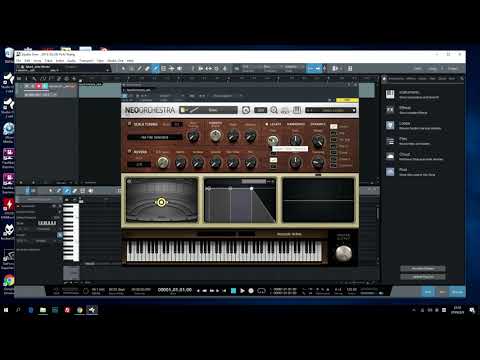Toggle the Legato switch in Neo Orchestra
Image resolution: width=480 pixels, height=360 pixels.
266,124
